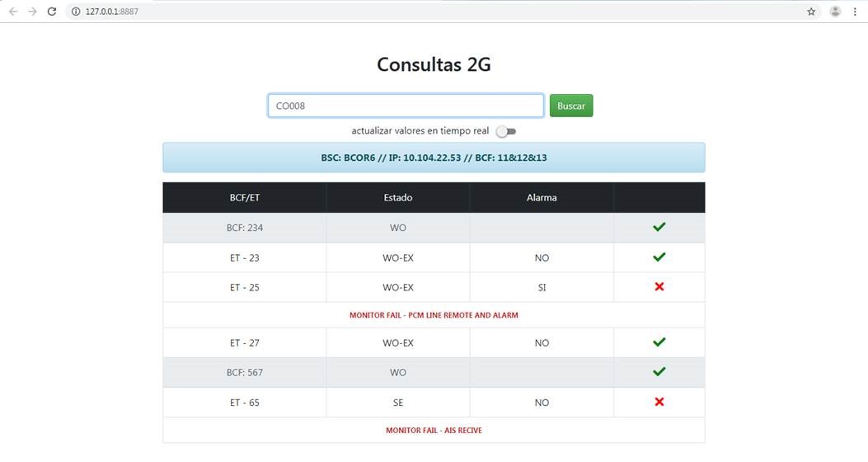Select the ET - 23 cell
The height and width of the screenshot is (462, 868).
tap(244, 257)
